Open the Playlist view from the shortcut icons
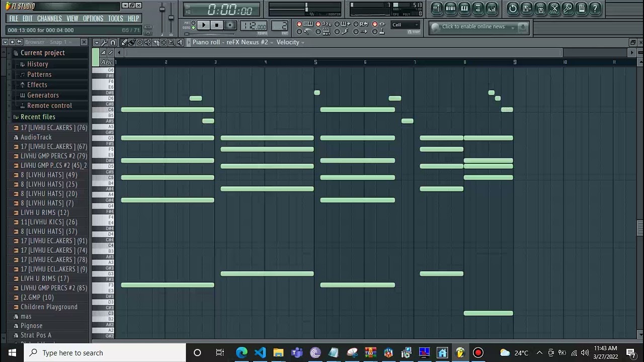644x362 pixels. [x=437, y=8]
